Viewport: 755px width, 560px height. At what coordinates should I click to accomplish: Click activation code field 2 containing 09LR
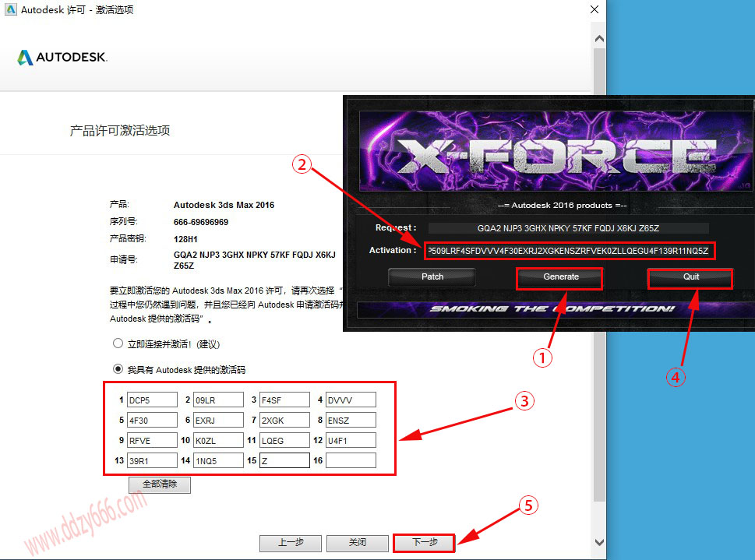218,400
